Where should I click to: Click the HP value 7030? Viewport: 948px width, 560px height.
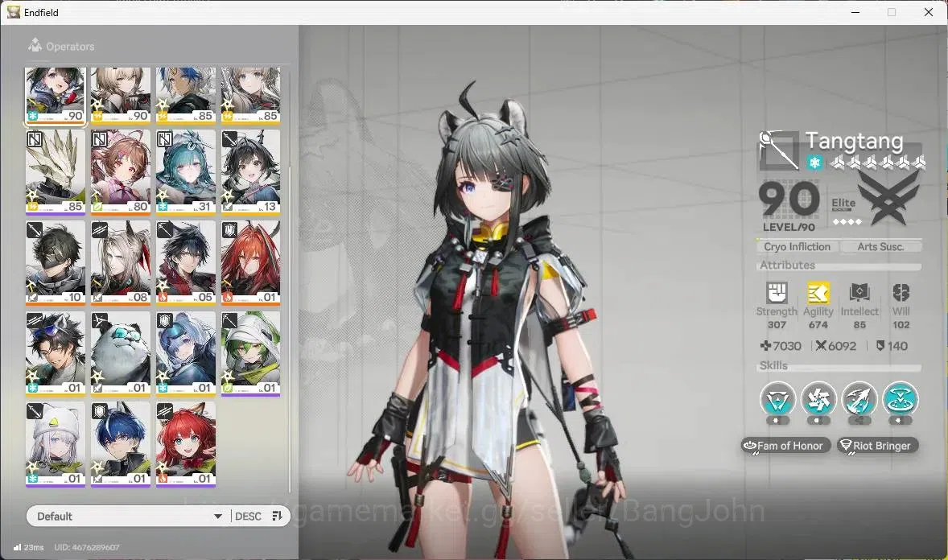(x=781, y=346)
